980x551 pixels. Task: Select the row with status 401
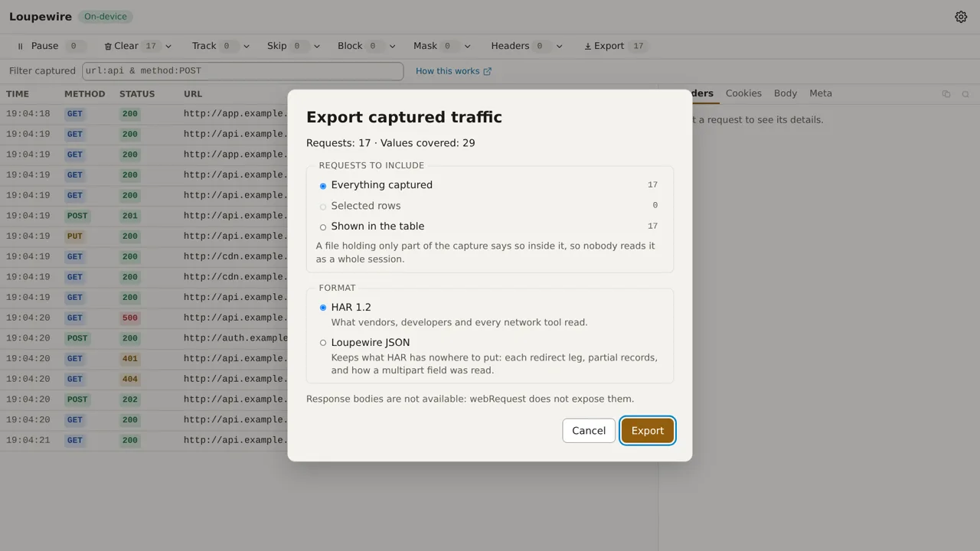pyautogui.click(x=329, y=359)
